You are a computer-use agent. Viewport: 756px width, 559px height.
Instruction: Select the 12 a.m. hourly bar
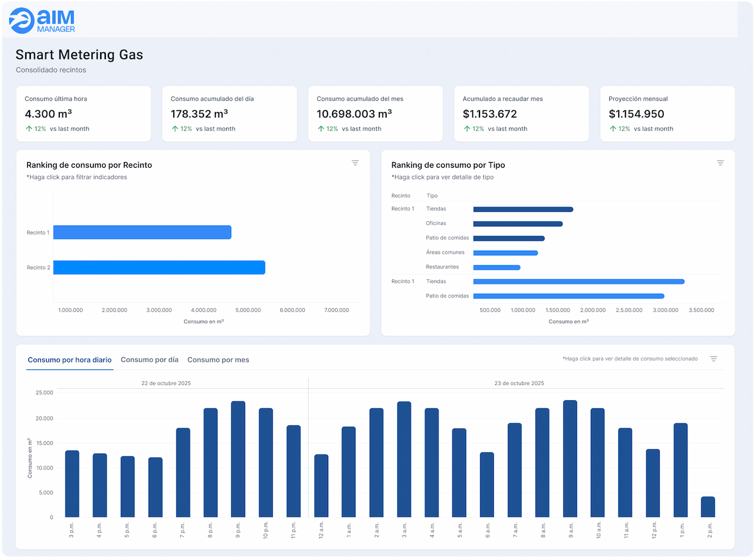click(321, 485)
